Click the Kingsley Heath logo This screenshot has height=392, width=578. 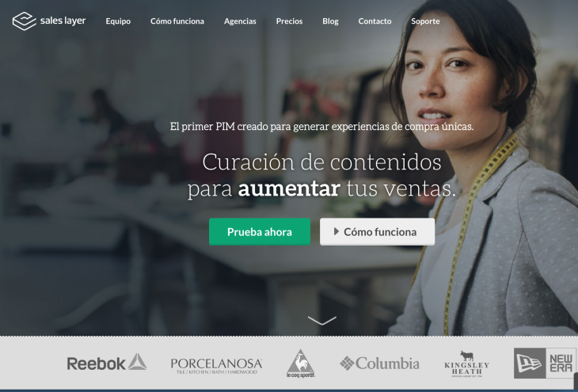(466, 363)
